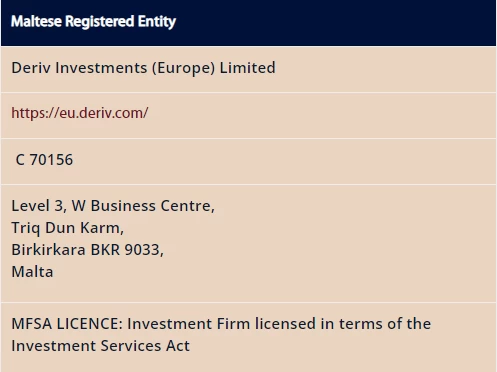This screenshot has width=497, height=372.
Task: Click the word Birkirkara in address
Action: tap(48, 250)
